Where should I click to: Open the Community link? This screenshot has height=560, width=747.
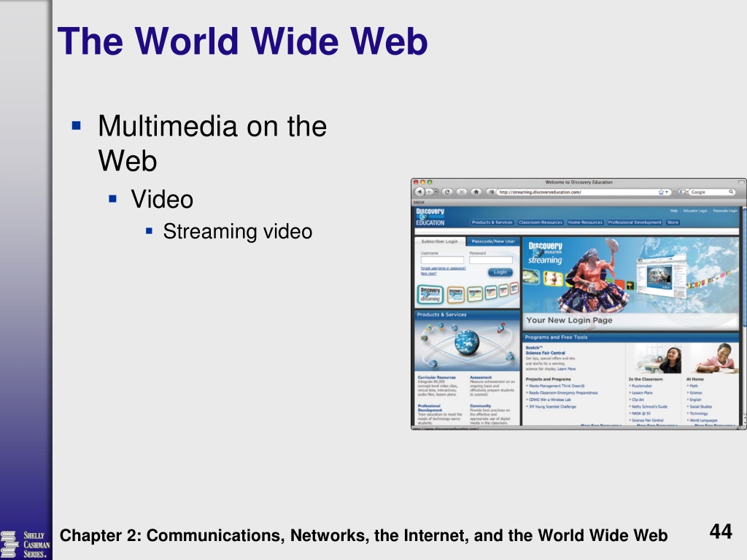[x=480, y=406]
